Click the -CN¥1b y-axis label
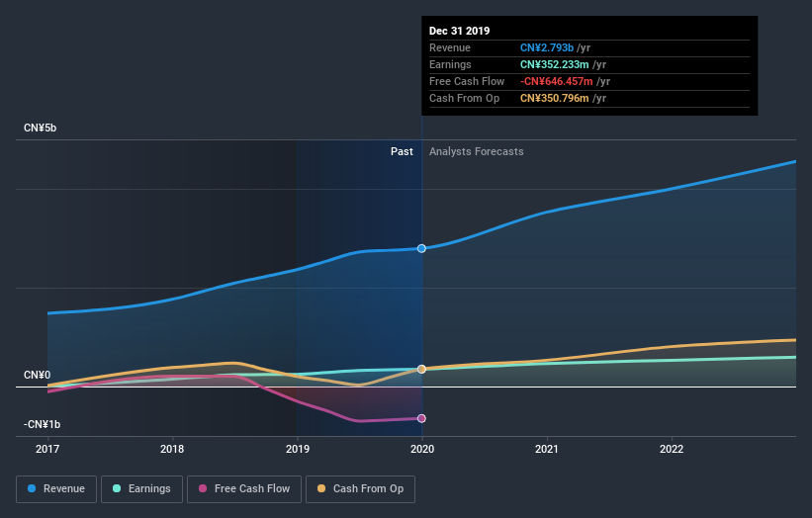 click(42, 424)
